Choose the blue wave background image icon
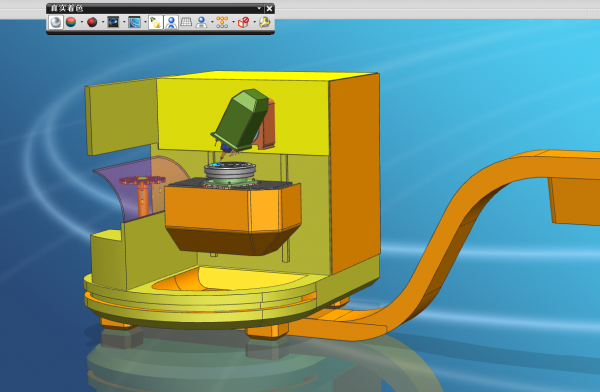This screenshot has height=392, width=600. click(134, 22)
